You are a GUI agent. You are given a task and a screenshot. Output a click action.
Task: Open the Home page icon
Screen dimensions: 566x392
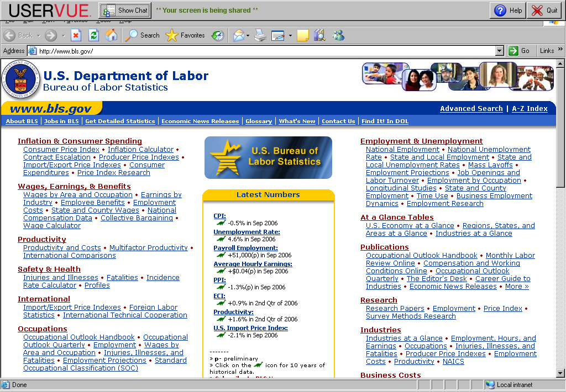pos(111,35)
